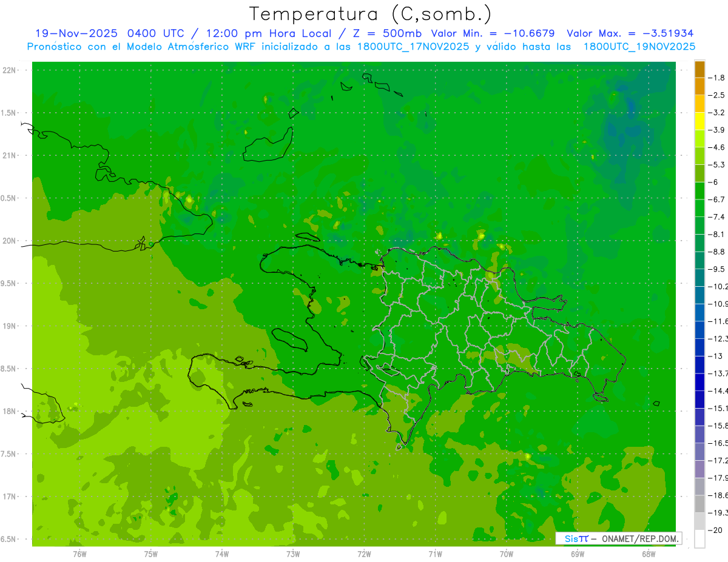Click the '74W' longitude label
This screenshot has height=562, width=728.
coord(222,554)
